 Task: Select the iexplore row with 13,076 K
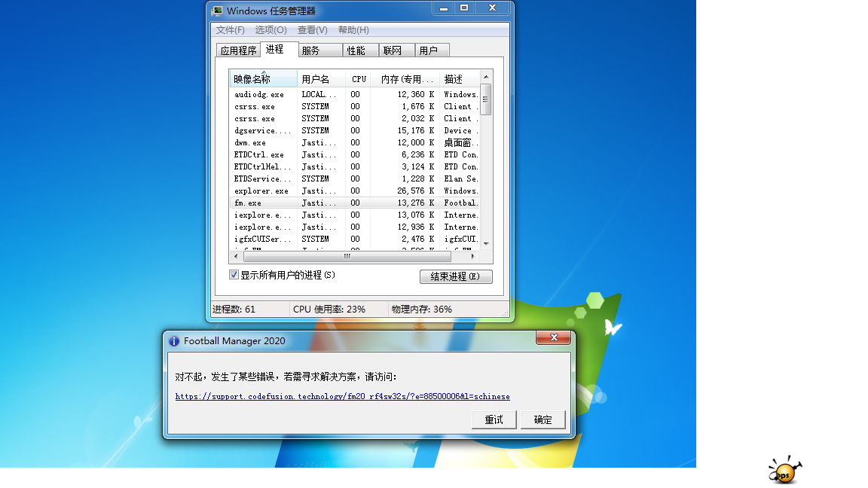[354, 215]
